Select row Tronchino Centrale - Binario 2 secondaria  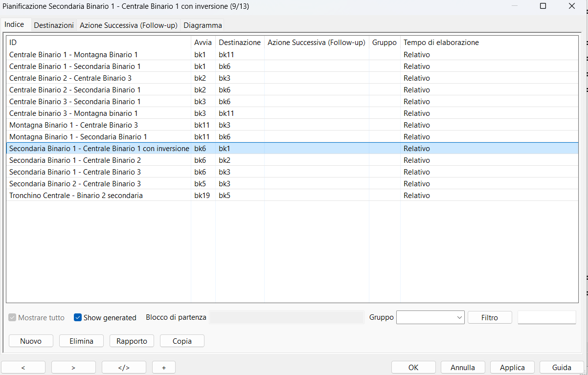tap(76, 196)
